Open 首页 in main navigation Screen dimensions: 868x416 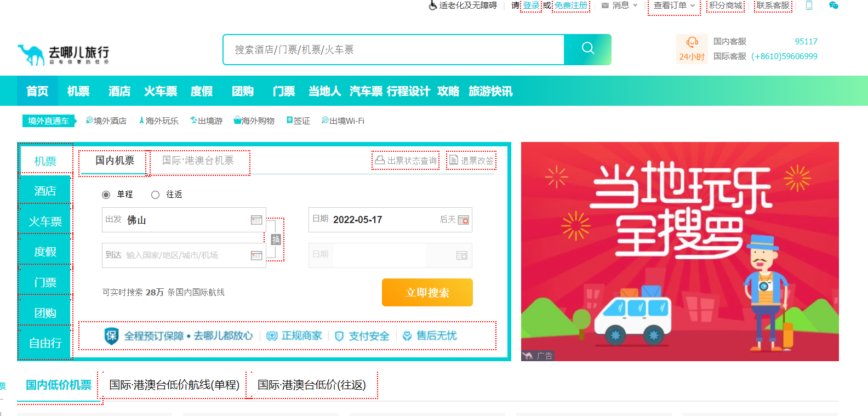[x=37, y=91]
